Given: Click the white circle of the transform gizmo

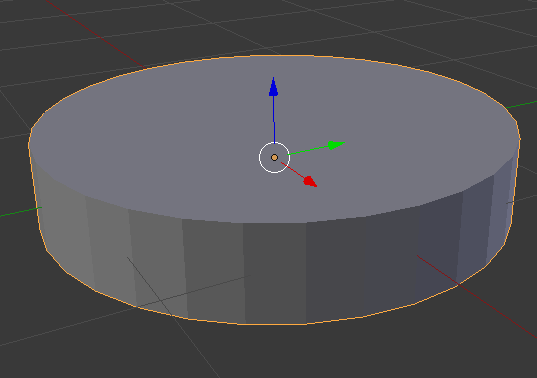Looking at the screenshot, I should pyautogui.click(x=274, y=158).
